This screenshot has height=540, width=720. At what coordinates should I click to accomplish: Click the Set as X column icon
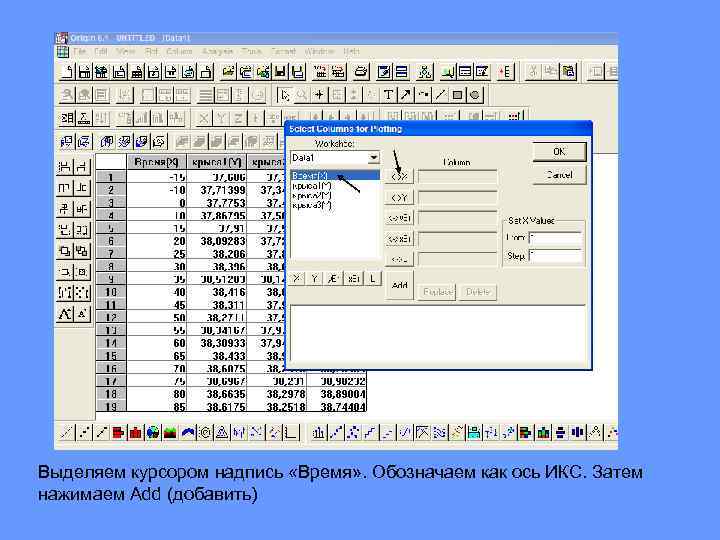click(x=203, y=118)
